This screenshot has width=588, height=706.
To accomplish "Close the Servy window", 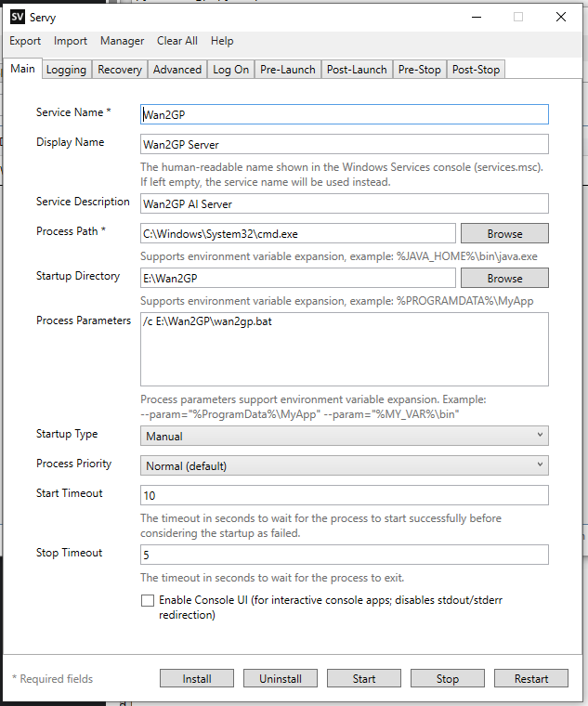I will coord(560,17).
